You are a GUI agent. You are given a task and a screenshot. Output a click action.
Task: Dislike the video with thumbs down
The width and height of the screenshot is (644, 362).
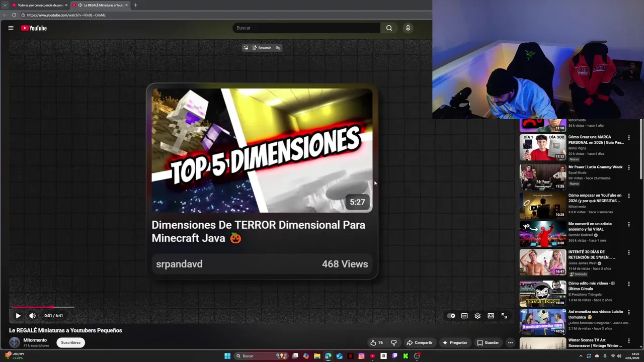[394, 342]
